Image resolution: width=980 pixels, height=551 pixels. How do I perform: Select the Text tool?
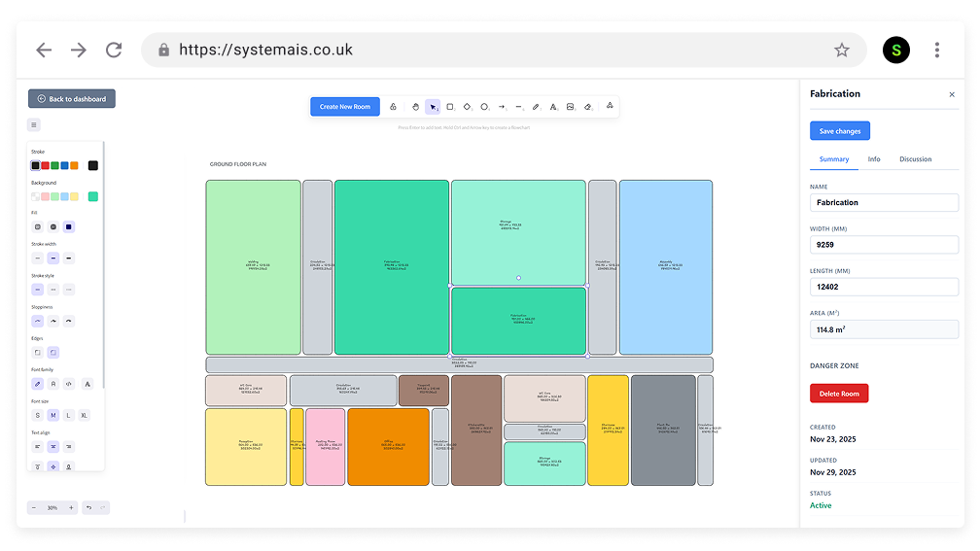point(553,107)
